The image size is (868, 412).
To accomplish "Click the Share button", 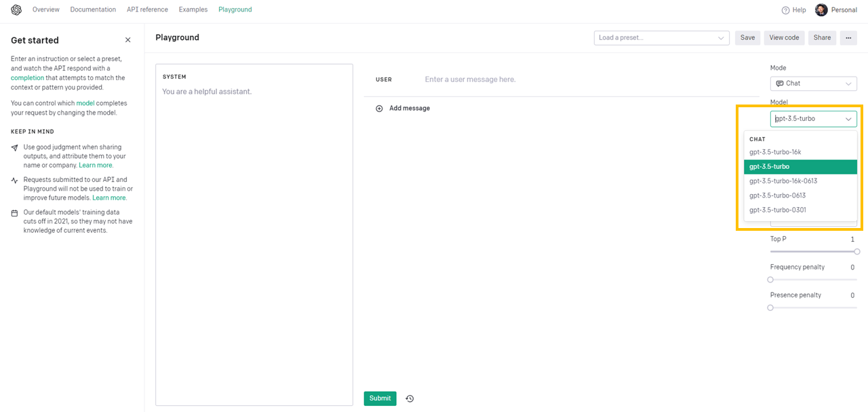I will (x=822, y=38).
